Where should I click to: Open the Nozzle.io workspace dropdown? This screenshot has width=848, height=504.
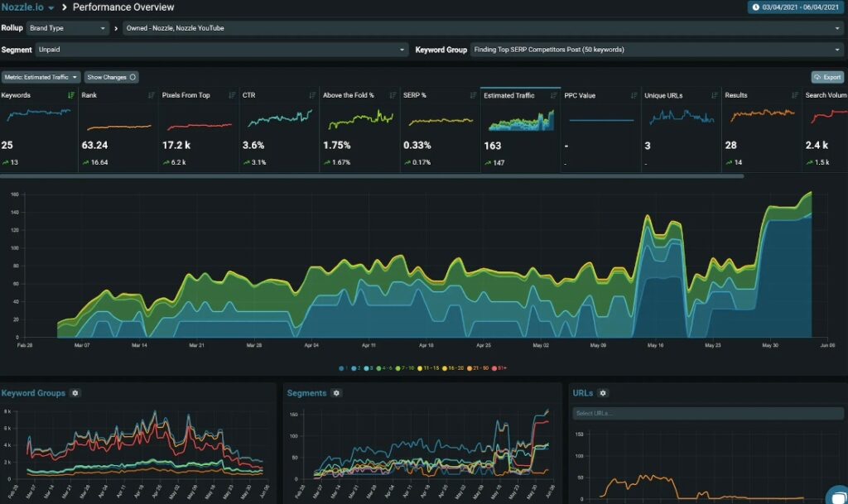pos(27,7)
